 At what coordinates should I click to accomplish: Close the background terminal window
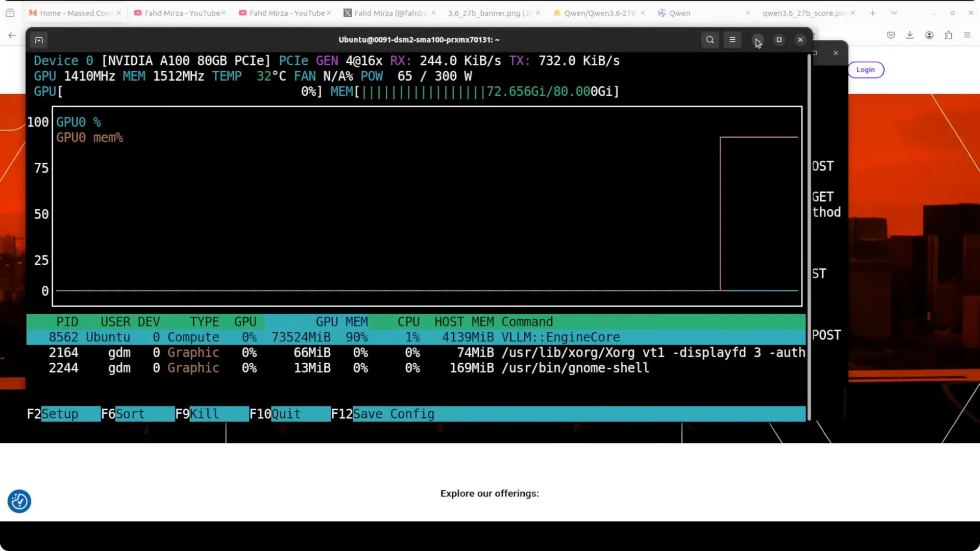pyautogui.click(x=836, y=53)
